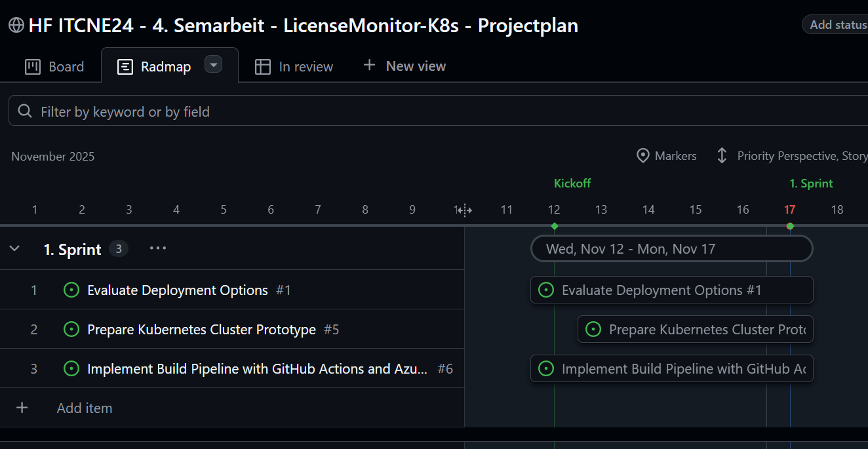The width and height of the screenshot is (868, 449).
Task: Click the green issue icon on Prepare Kubernetes Cluster Prototype
Action: tap(71, 329)
